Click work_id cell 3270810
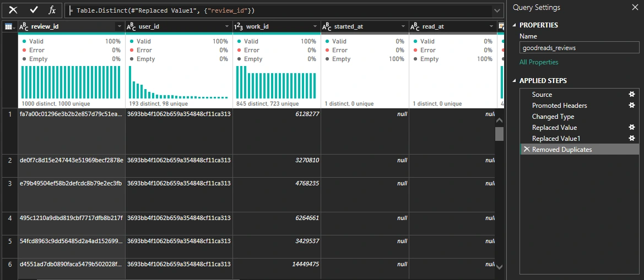This screenshot has width=644, height=280. pos(277,166)
